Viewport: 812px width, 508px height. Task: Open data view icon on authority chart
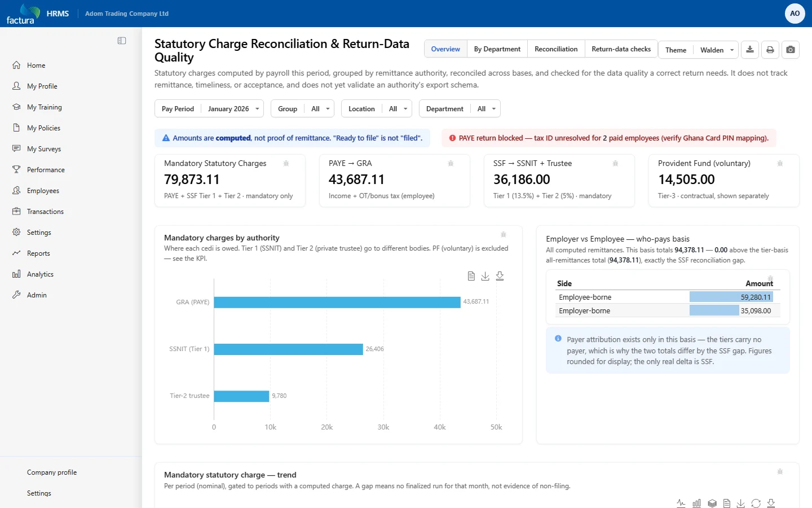click(x=471, y=276)
